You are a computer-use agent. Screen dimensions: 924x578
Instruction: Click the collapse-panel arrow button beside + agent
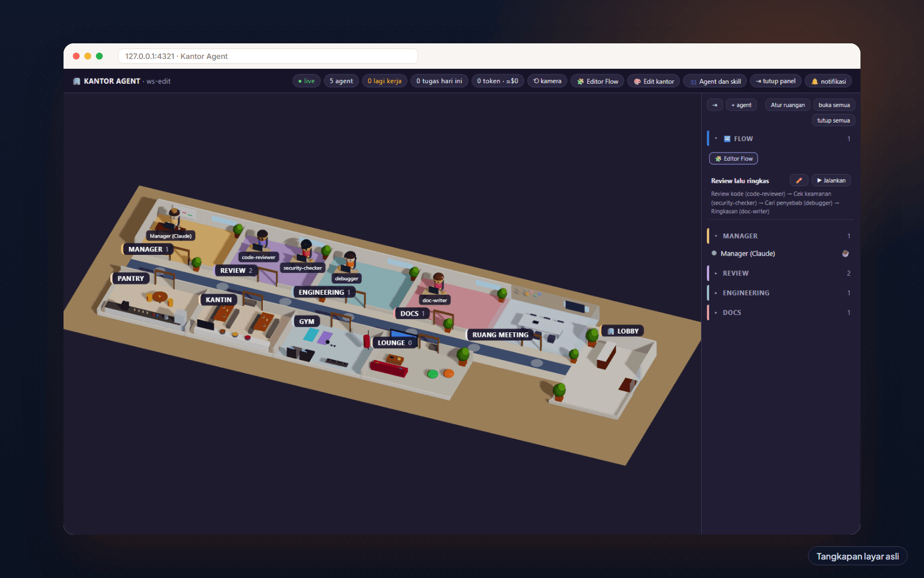715,105
